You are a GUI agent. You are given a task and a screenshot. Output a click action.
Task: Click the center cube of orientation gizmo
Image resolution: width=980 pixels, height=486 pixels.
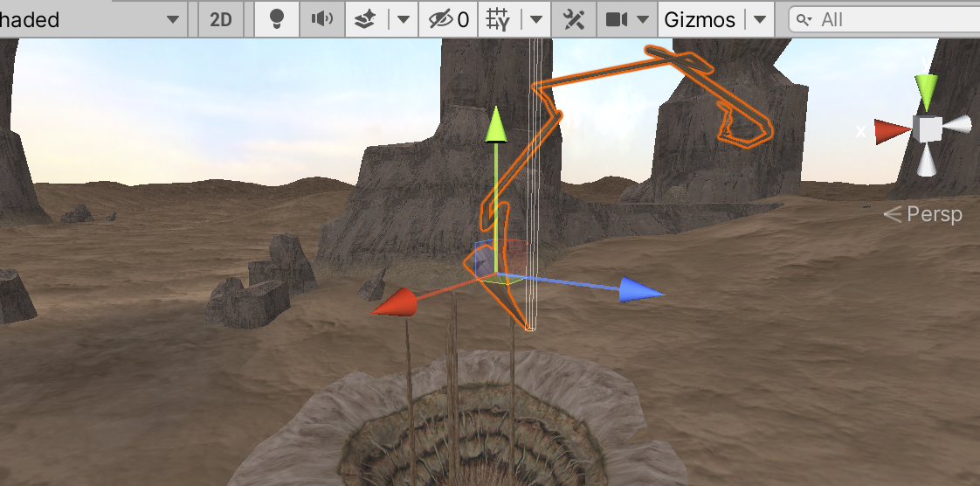(x=927, y=128)
